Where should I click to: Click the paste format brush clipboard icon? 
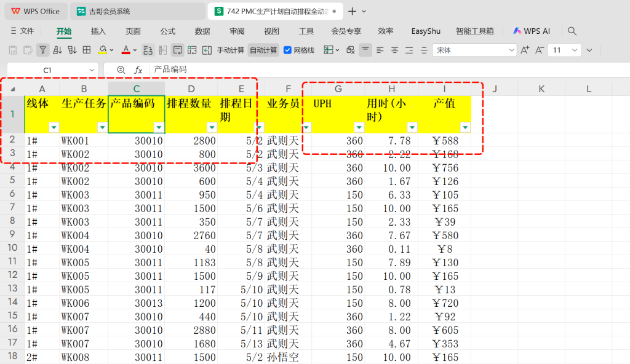click(28, 50)
